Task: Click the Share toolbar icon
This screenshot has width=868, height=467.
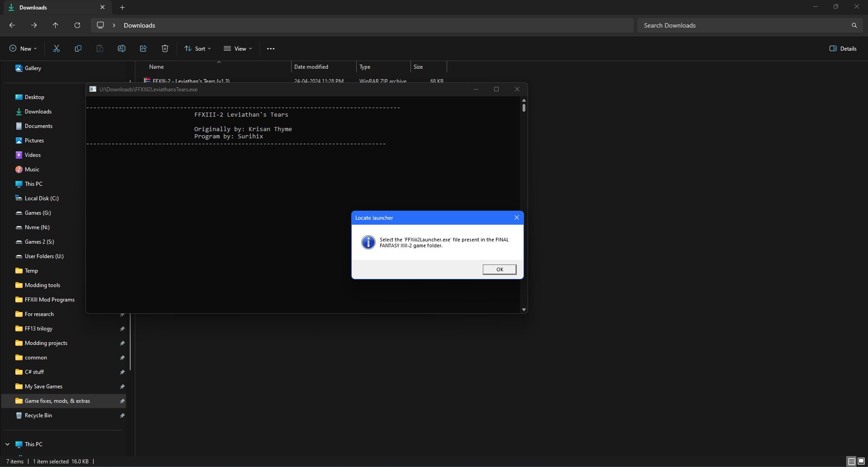Action: coord(143,48)
